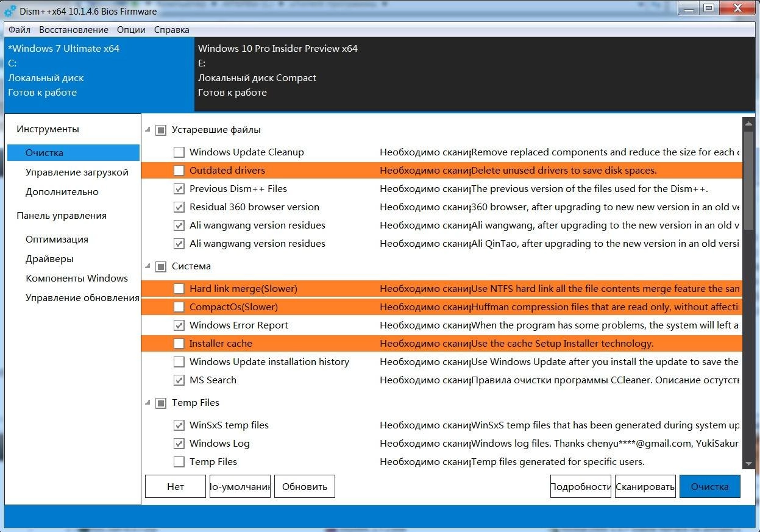Open the Опции menu
Screen dimensions: 760x532
pyautogui.click(x=131, y=30)
